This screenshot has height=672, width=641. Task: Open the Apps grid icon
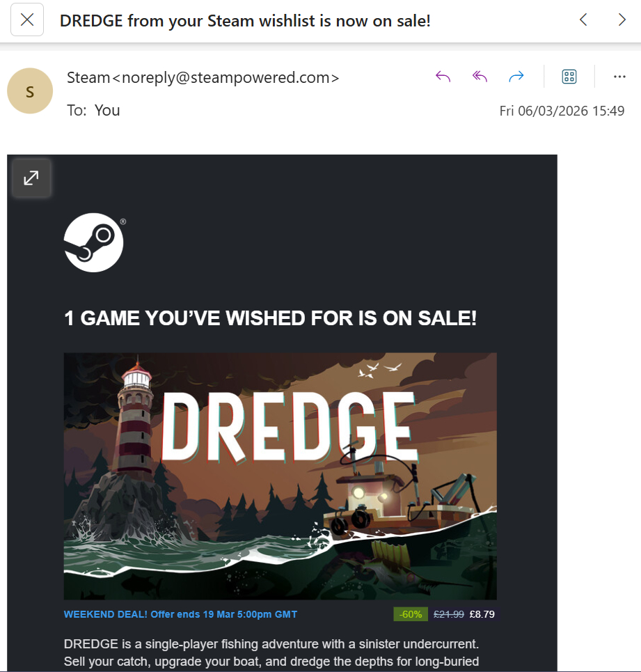click(569, 77)
